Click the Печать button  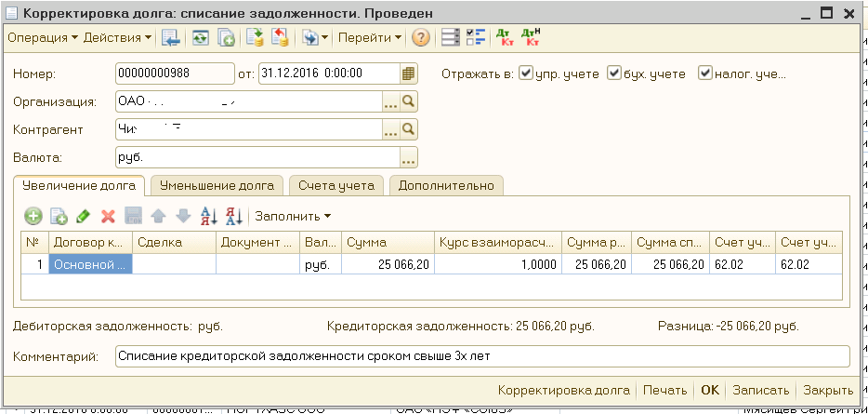click(665, 391)
